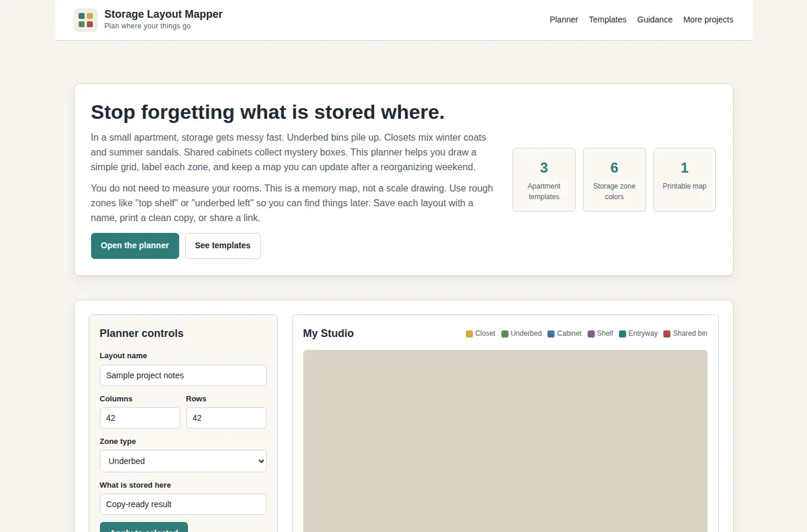Click the What is stored here field

pos(183,504)
